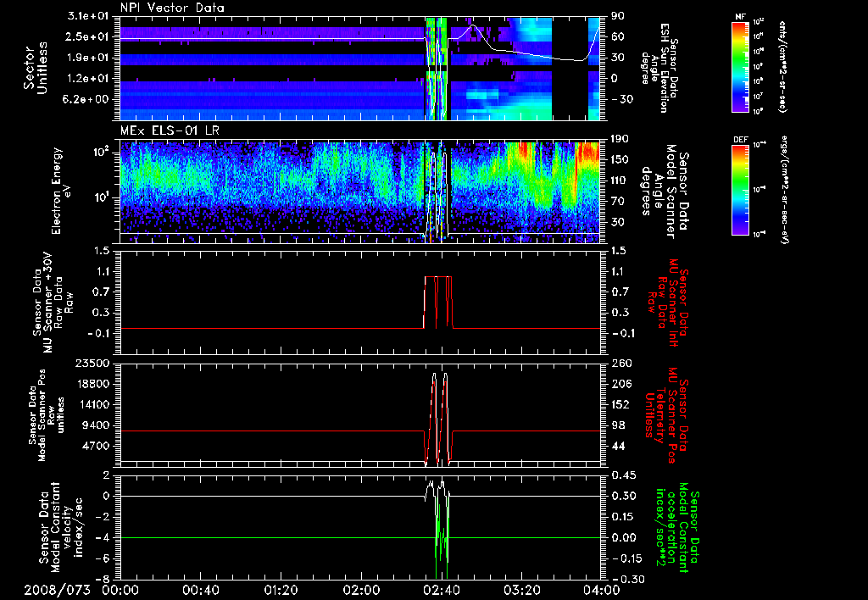The width and height of the screenshot is (868, 600).
Task: Click the 3.1e+01 sector tick label
Action: click(x=90, y=16)
